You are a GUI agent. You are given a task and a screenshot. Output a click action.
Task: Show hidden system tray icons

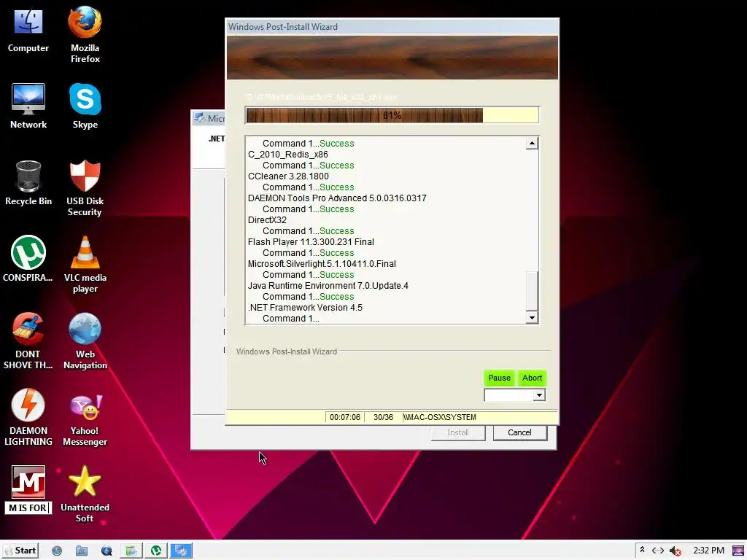[x=642, y=550]
